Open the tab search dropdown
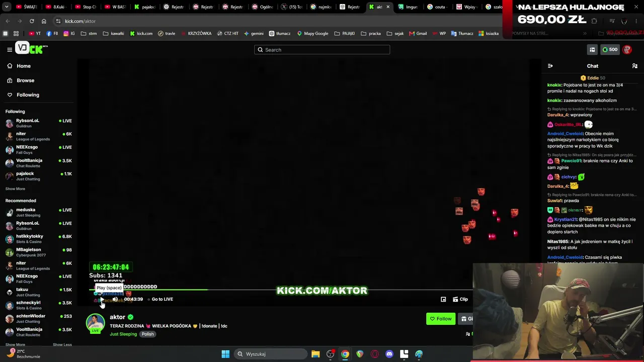This screenshot has width=644, height=362. [7, 7]
